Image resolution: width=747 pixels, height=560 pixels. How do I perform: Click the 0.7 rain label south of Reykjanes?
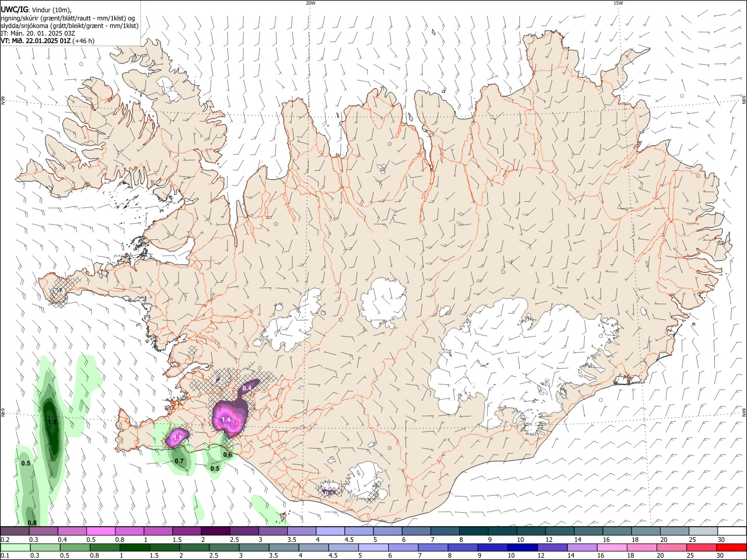point(179,461)
